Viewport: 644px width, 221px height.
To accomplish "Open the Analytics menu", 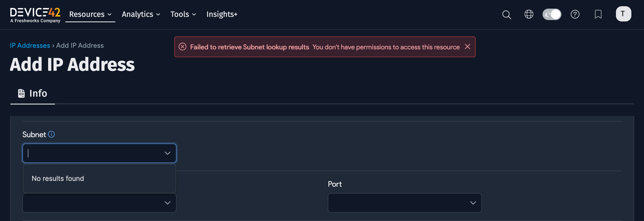I will pos(141,14).
